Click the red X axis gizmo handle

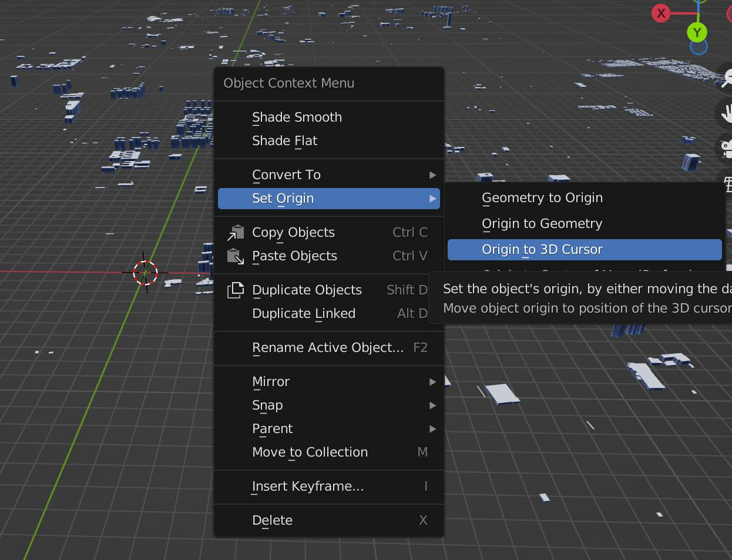(x=661, y=13)
